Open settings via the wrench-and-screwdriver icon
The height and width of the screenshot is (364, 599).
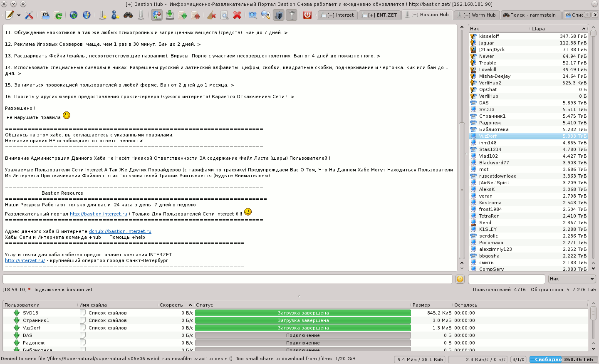[29, 15]
